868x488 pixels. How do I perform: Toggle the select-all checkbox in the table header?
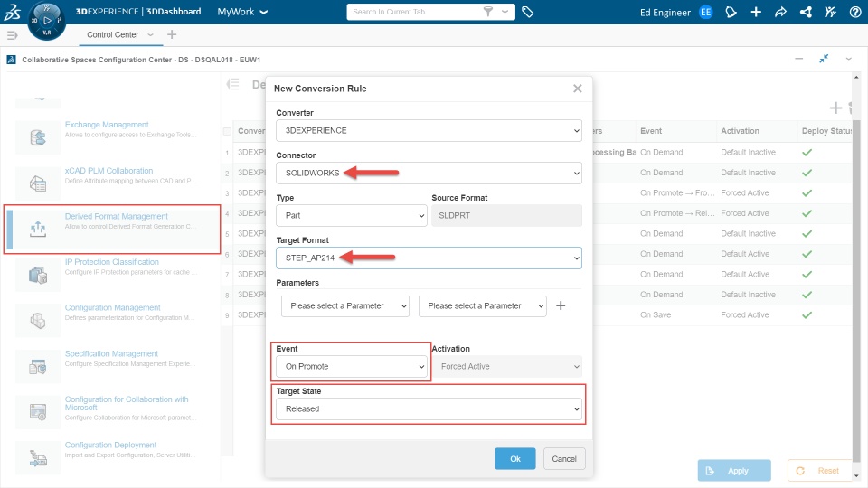click(x=227, y=131)
